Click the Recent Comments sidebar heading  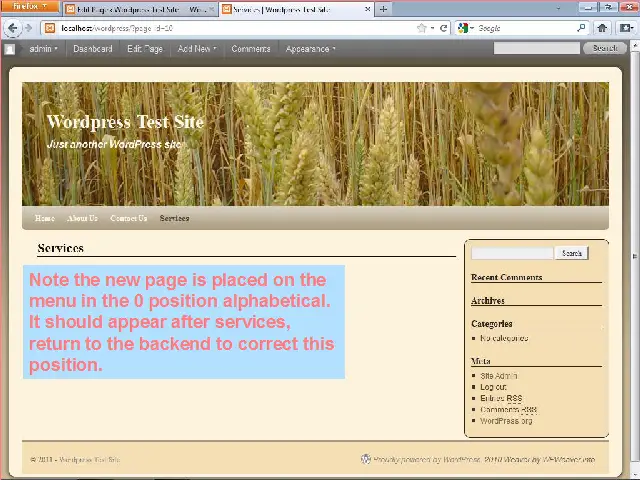507,277
